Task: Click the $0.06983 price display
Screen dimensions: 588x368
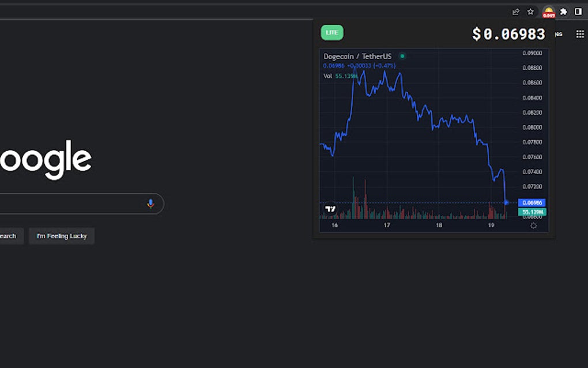Action: coord(508,34)
